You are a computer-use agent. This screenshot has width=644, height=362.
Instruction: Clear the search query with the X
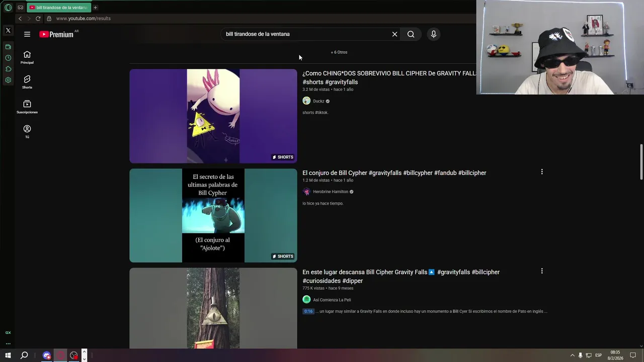coord(395,34)
